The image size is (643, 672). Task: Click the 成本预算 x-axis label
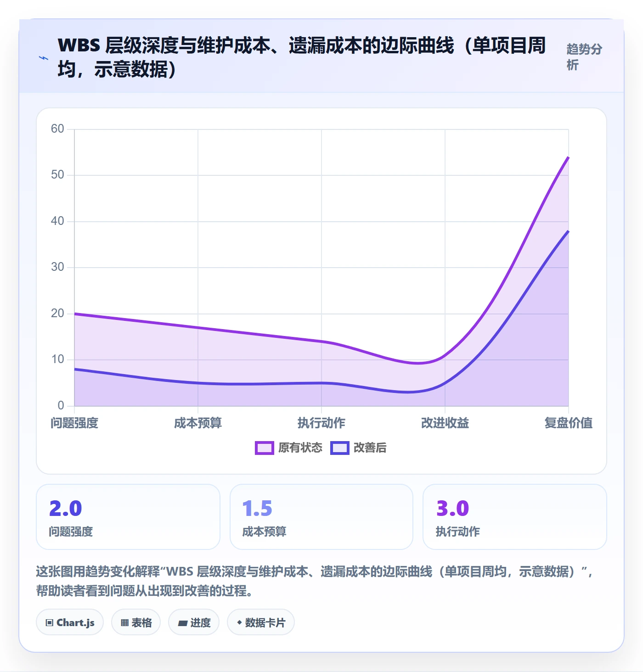198,423
